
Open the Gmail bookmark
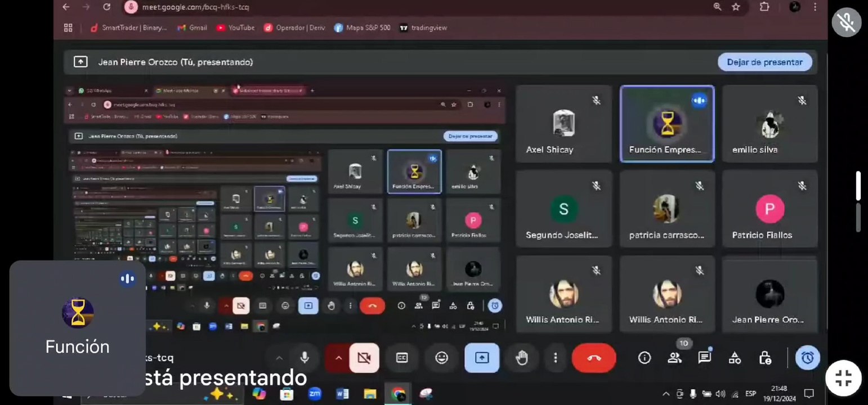coord(192,28)
